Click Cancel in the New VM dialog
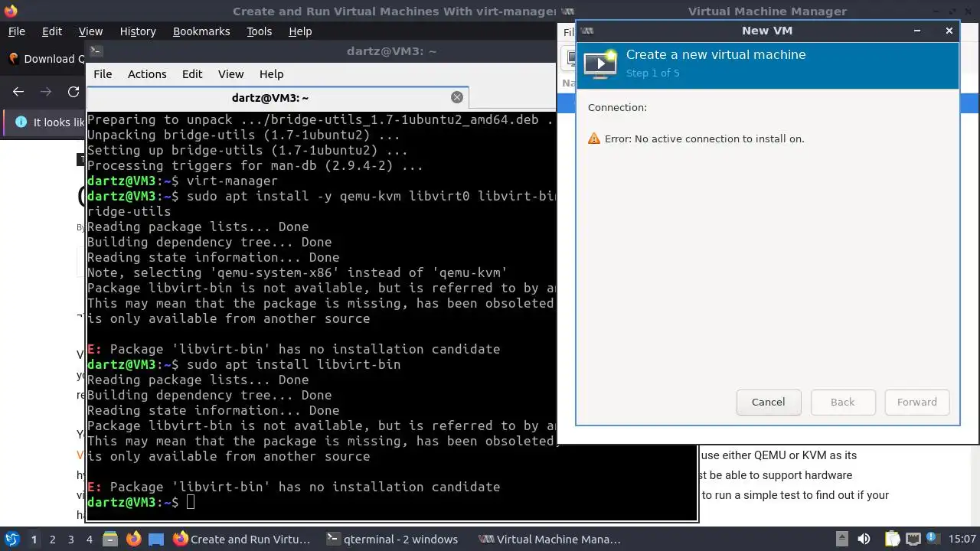The height and width of the screenshot is (551, 980). click(x=768, y=402)
